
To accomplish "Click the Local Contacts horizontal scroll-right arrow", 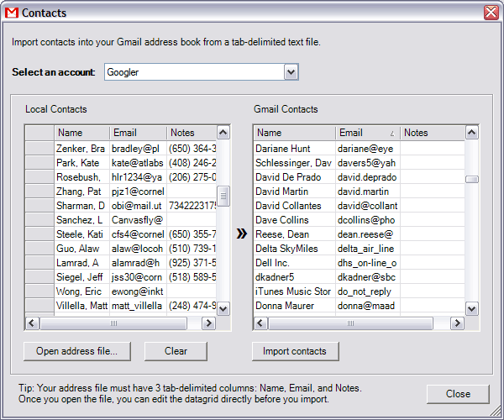I will (208, 323).
